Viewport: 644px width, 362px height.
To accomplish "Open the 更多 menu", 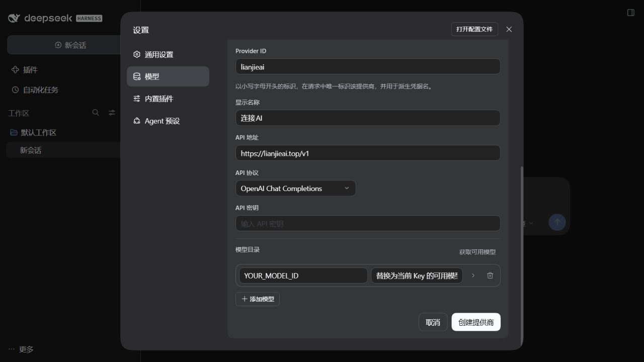I will tap(21, 349).
